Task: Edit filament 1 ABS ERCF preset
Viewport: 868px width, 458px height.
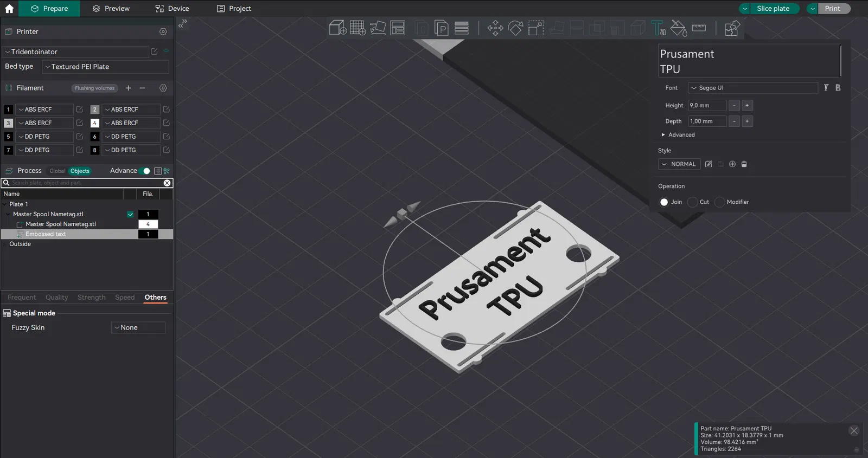Action: coord(80,109)
